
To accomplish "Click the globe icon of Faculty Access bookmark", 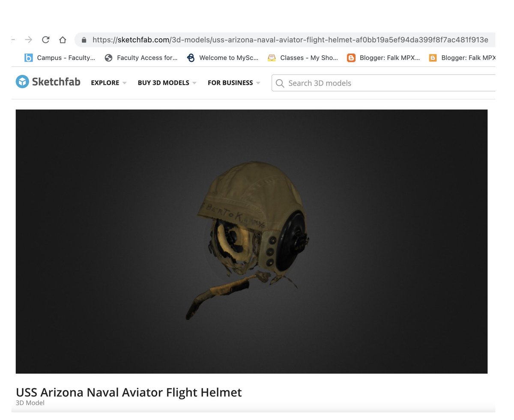I will pos(108,57).
